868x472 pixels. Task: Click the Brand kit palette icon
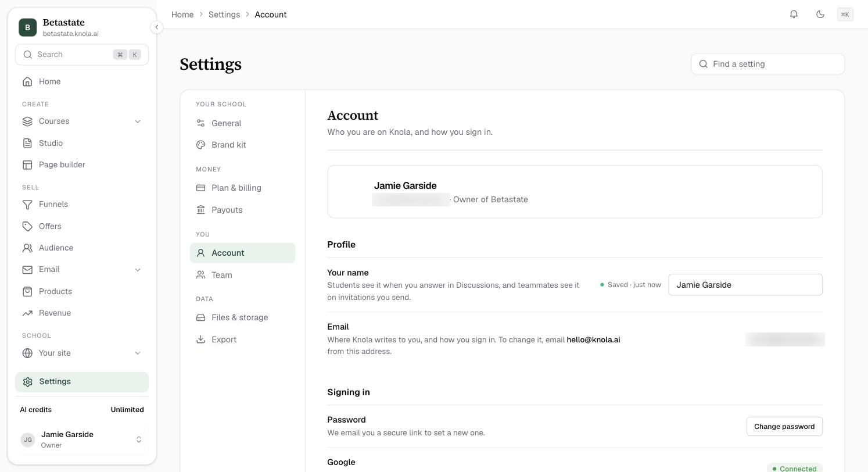click(200, 145)
